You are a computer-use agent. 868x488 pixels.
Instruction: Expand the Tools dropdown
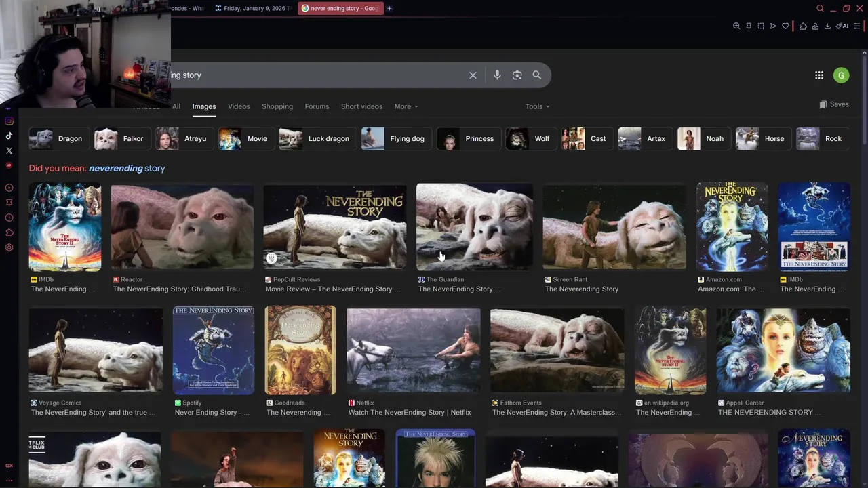click(537, 106)
